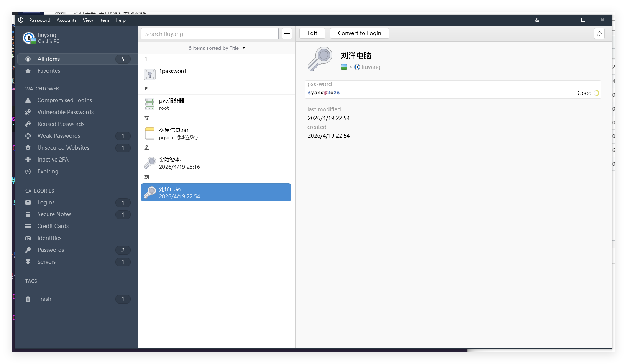This screenshot has height=364, width=627.
Task: Click the 'root' subtitle under pve服务器
Action: coord(164,108)
